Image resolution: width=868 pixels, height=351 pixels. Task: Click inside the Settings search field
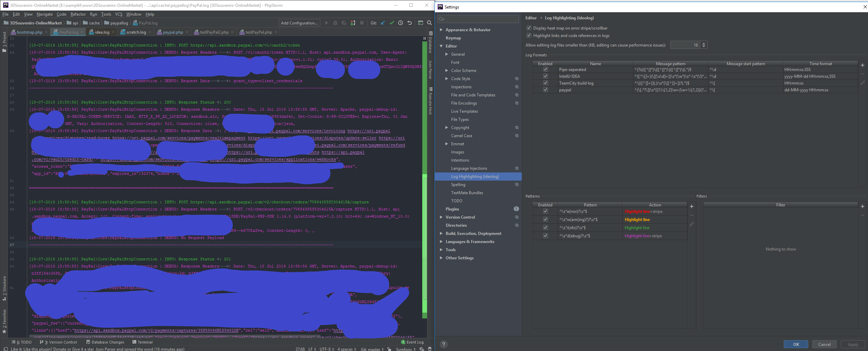(477, 19)
